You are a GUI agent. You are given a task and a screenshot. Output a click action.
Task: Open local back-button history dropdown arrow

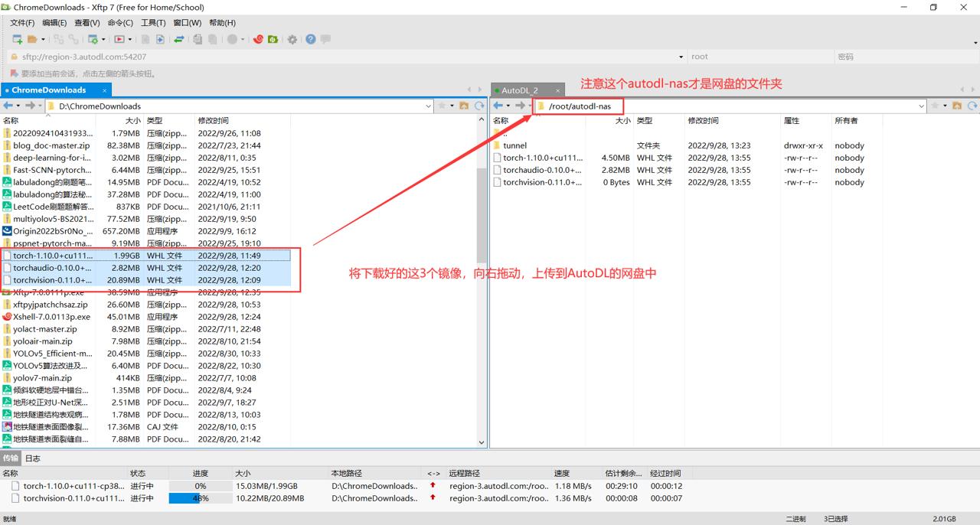[17, 106]
